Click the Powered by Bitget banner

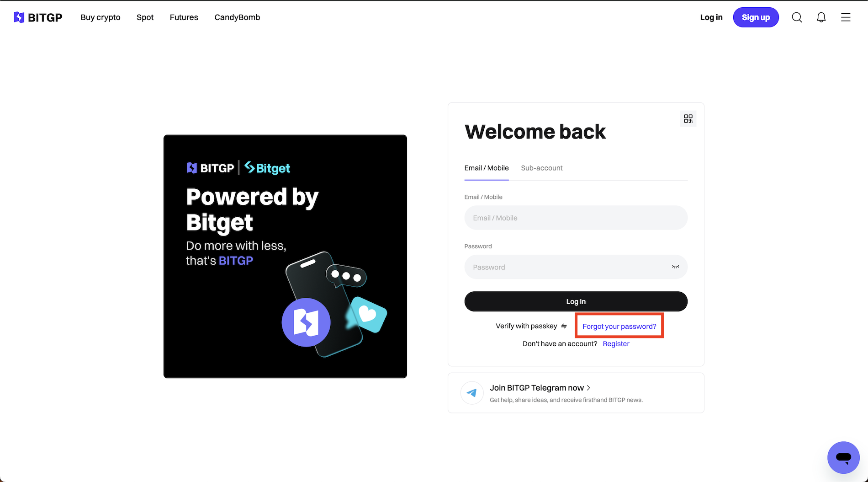point(285,257)
